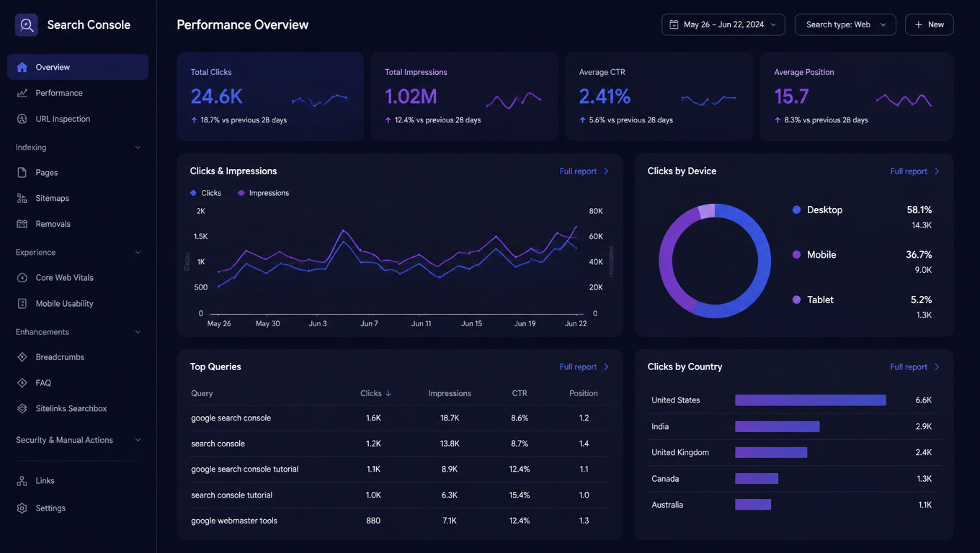The width and height of the screenshot is (980, 553).
Task: Select Overview in the sidebar
Action: 78,67
